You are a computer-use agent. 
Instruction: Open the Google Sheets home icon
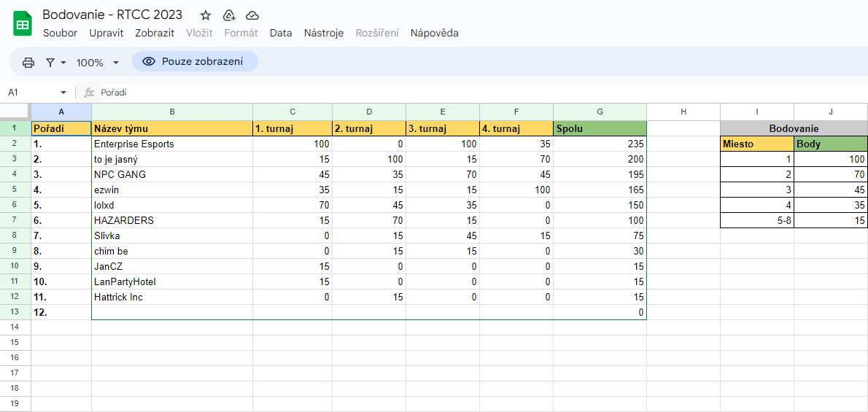(x=23, y=23)
